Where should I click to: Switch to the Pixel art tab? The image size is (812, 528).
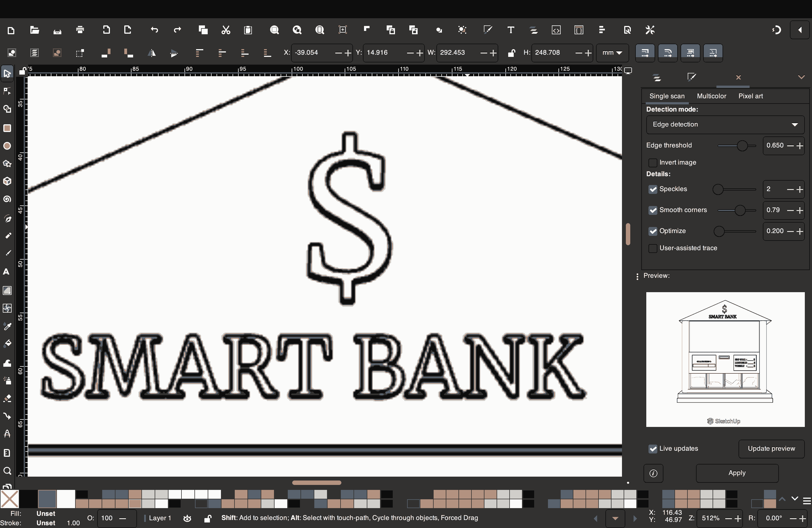point(750,96)
